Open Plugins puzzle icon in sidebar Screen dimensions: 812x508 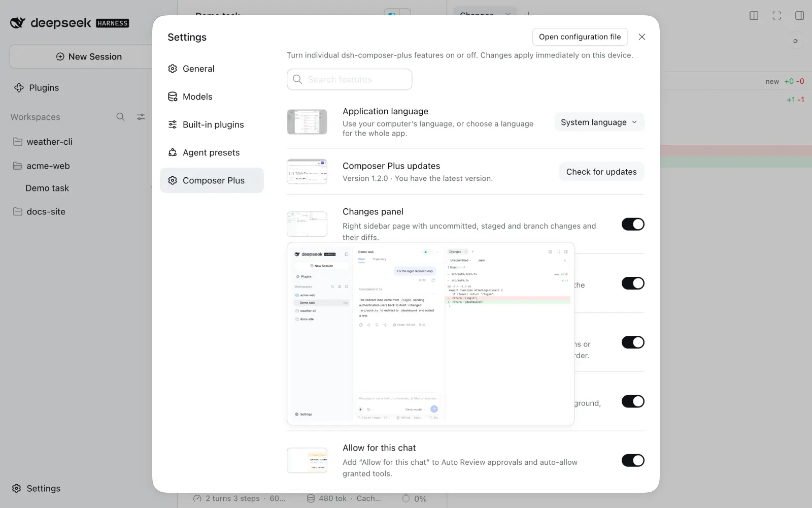(x=19, y=87)
